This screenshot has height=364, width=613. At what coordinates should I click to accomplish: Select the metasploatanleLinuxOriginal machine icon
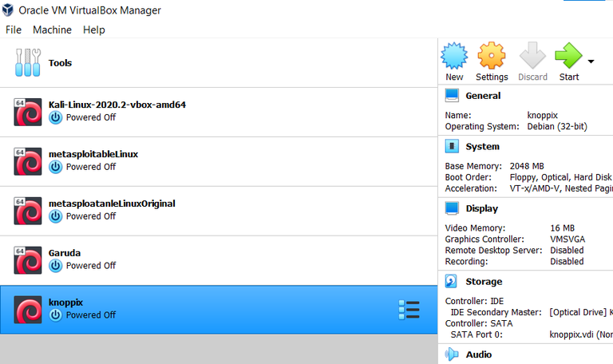pyautogui.click(x=28, y=211)
